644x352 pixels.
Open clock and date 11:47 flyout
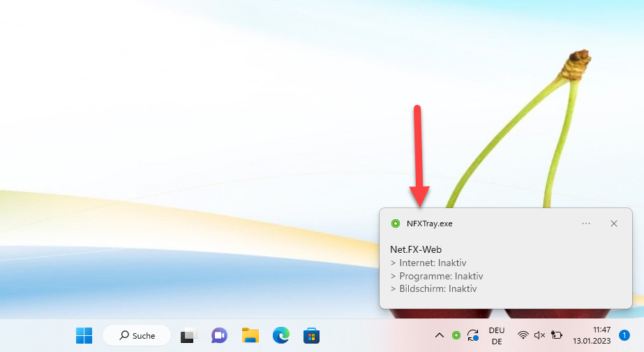tap(592, 335)
